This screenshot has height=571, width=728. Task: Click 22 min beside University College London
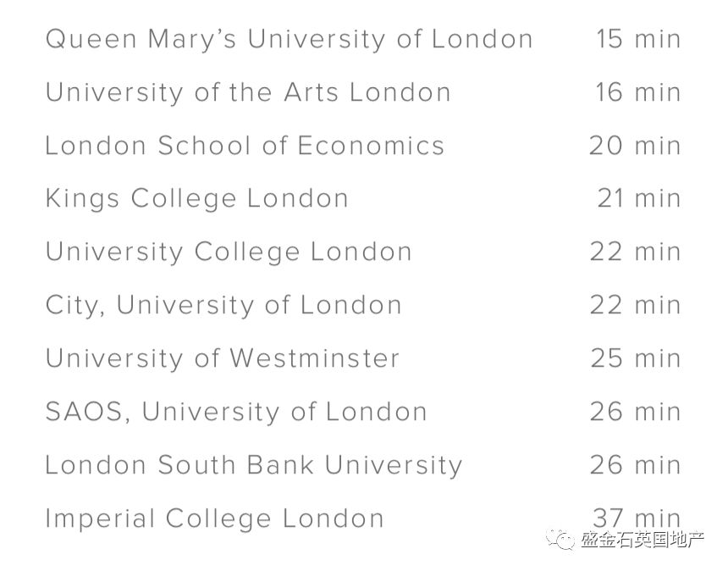coord(635,252)
